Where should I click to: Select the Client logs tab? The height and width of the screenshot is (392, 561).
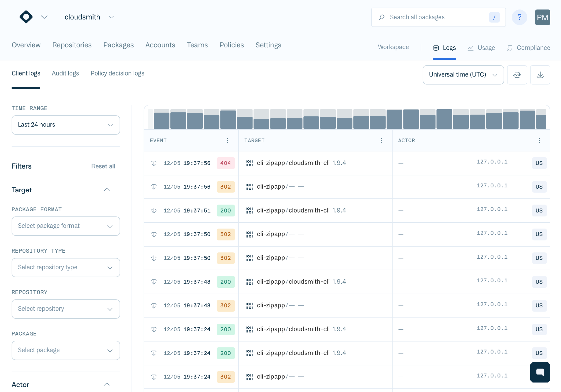pyautogui.click(x=26, y=73)
